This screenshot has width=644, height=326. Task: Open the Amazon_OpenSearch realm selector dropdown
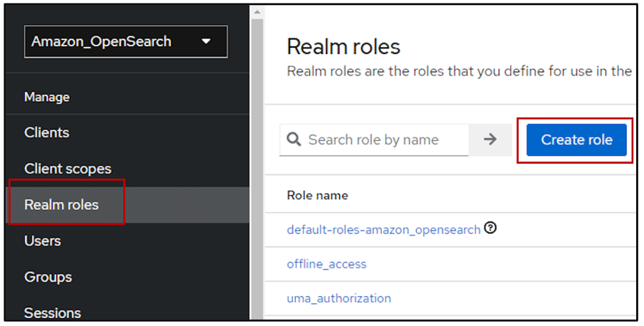pos(126,41)
